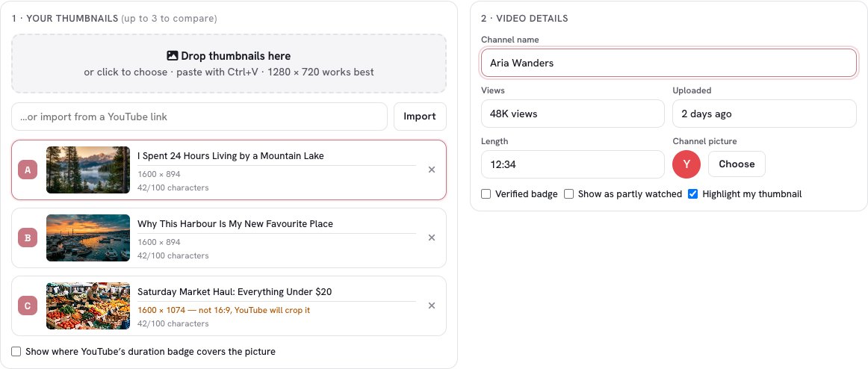
Task: Click the 1600 × 894 size under Mountain Lake
Action: coord(159,174)
